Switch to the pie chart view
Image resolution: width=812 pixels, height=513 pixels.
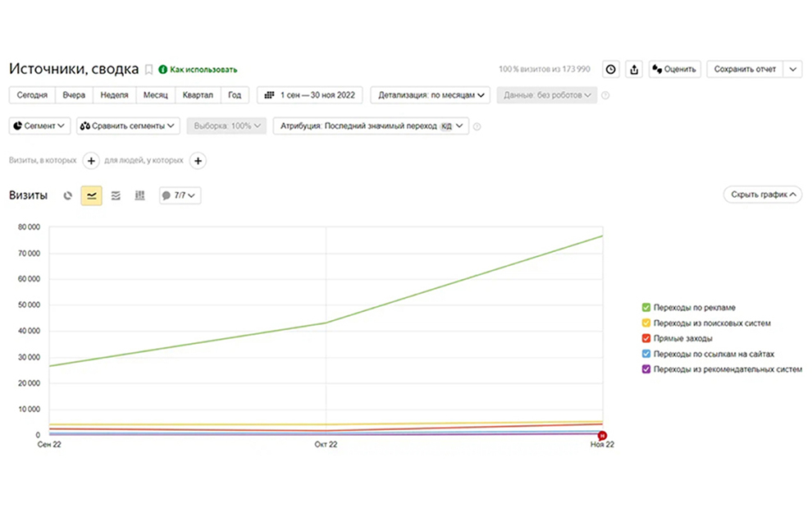pyautogui.click(x=68, y=195)
